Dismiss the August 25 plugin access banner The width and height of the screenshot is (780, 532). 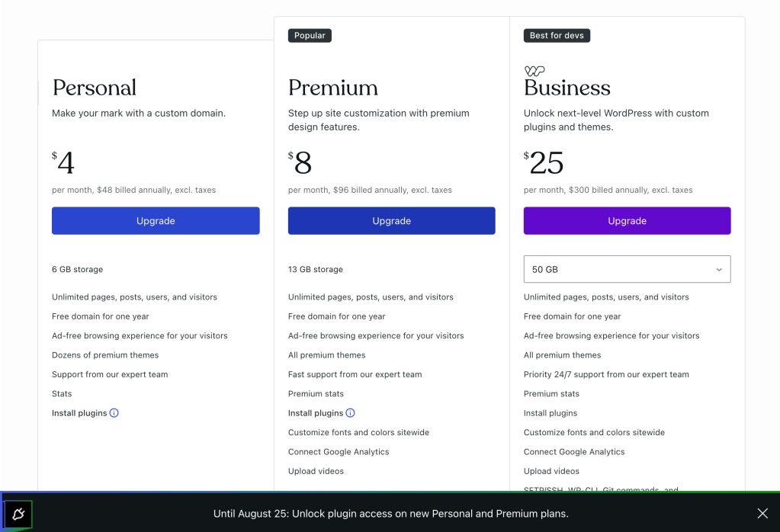pyautogui.click(x=762, y=514)
